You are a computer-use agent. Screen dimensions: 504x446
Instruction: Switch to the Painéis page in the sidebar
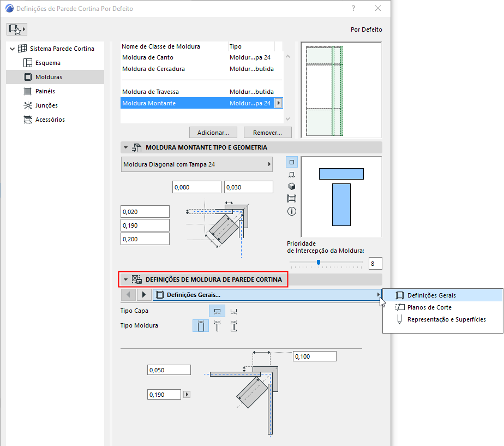42,91
